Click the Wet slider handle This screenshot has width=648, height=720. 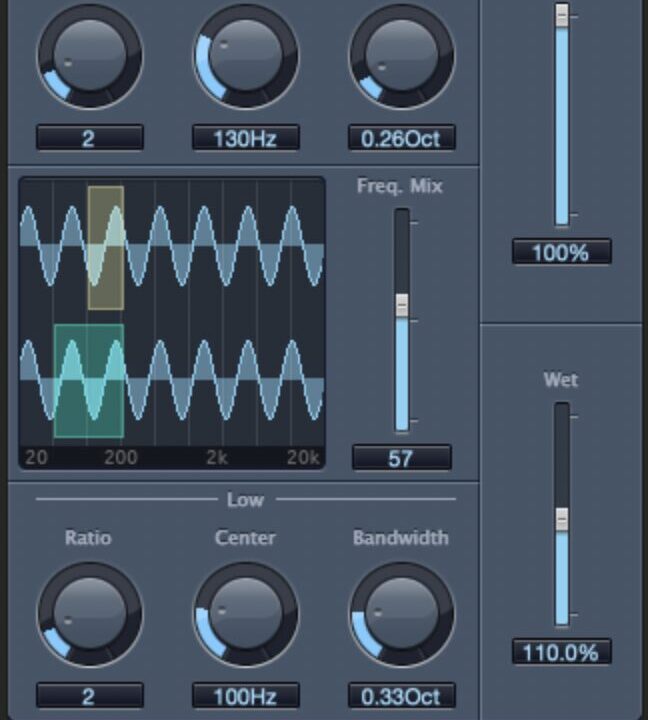[562, 519]
